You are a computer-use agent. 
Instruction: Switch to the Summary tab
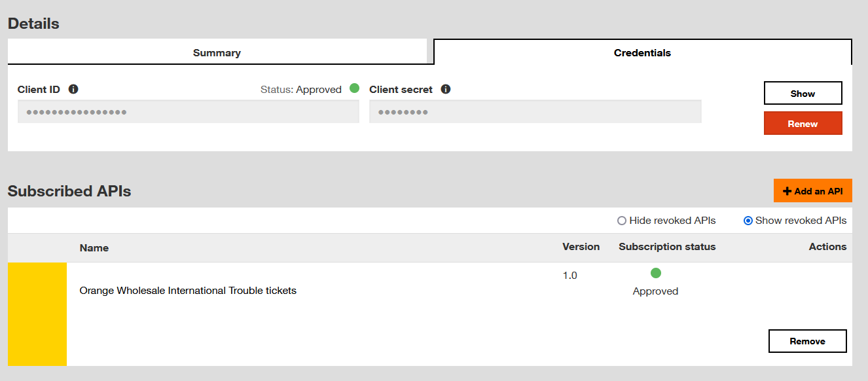coord(217,52)
